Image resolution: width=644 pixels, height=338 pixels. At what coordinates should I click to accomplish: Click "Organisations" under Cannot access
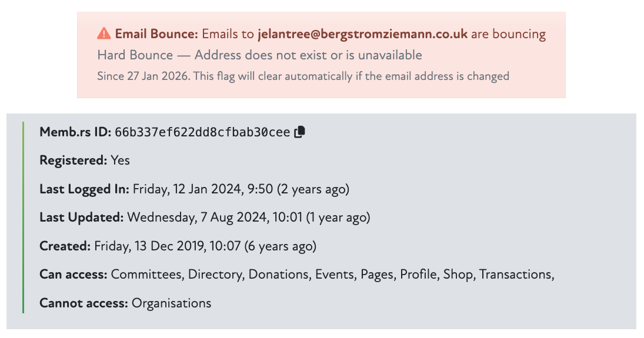coord(171,303)
